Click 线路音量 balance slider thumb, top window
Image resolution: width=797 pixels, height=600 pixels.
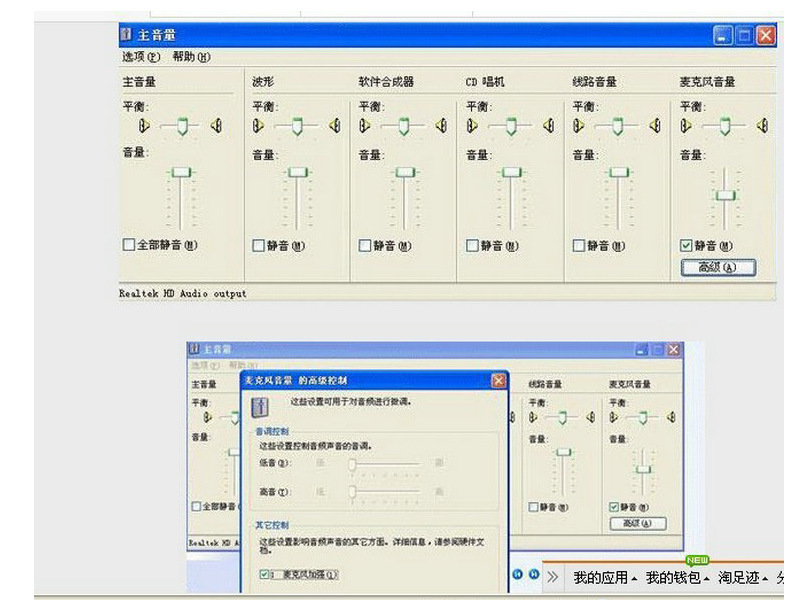[618, 126]
